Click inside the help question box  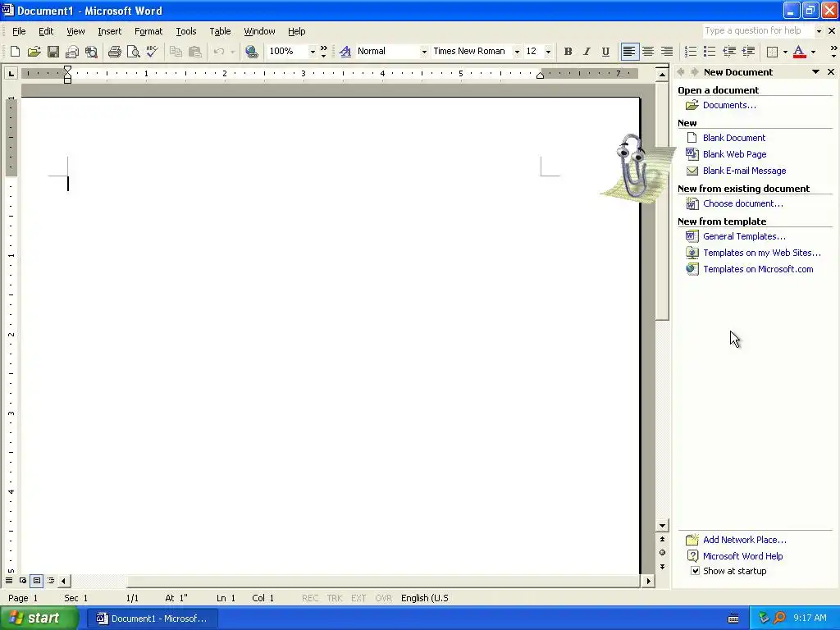tap(758, 31)
